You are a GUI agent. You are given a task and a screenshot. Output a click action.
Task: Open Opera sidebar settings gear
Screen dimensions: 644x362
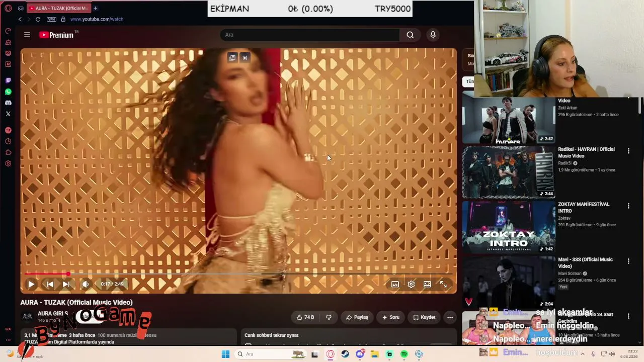click(8, 163)
